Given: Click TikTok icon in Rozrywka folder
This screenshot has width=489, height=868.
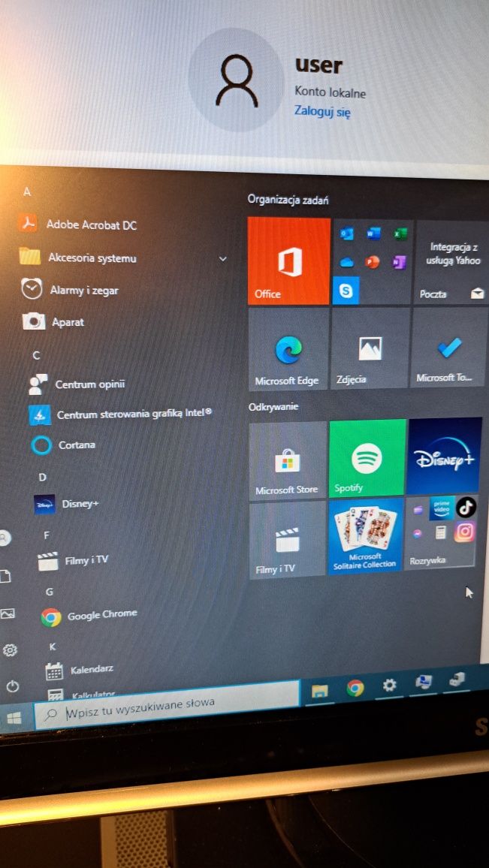Looking at the screenshot, I should pyautogui.click(x=466, y=507).
